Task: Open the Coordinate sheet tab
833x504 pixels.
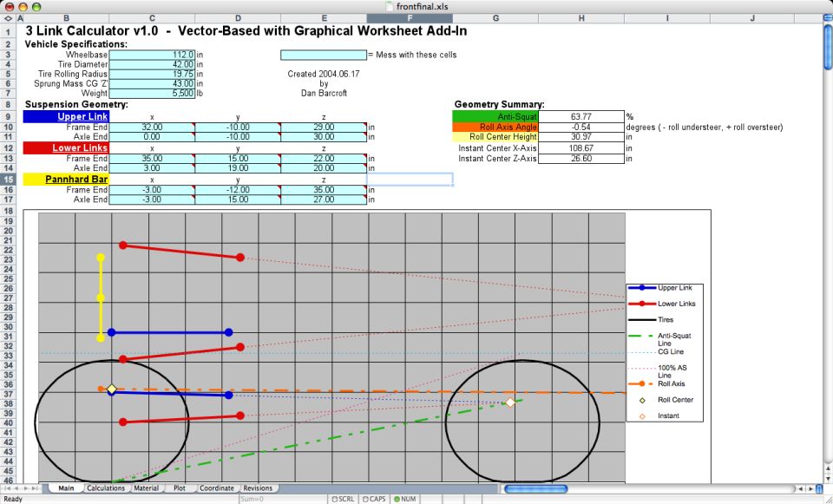Action: pos(217,488)
